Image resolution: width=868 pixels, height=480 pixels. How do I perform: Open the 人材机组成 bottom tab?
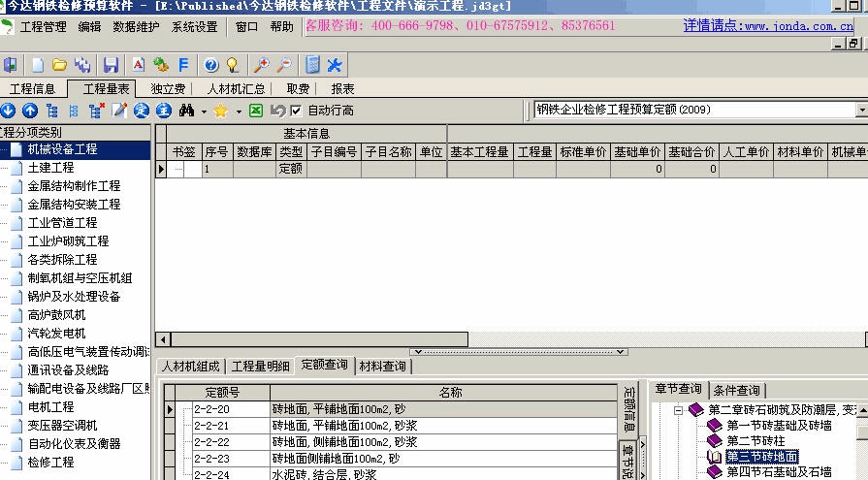click(x=190, y=367)
